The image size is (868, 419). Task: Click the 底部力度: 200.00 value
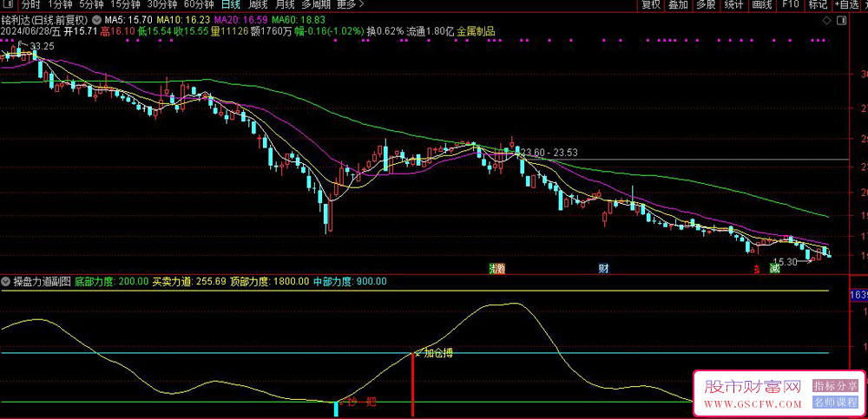[x=112, y=281]
